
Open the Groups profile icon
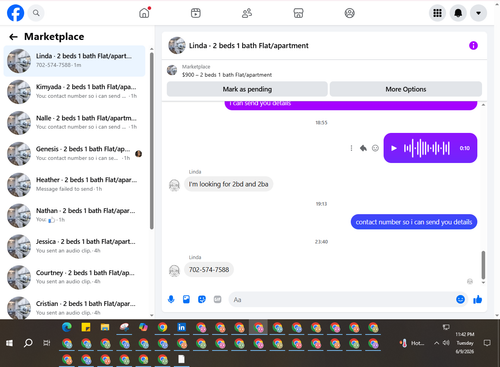tap(349, 13)
